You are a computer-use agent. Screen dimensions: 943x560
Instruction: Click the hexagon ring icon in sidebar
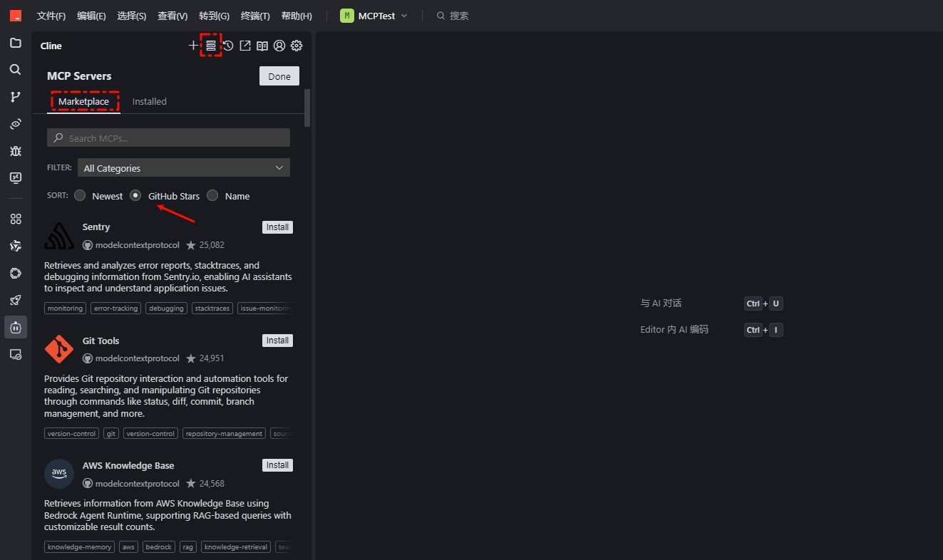point(16,273)
